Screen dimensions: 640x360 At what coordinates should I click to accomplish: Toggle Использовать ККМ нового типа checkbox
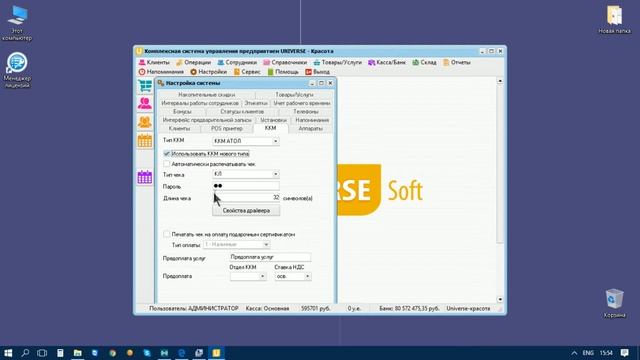[x=167, y=153]
